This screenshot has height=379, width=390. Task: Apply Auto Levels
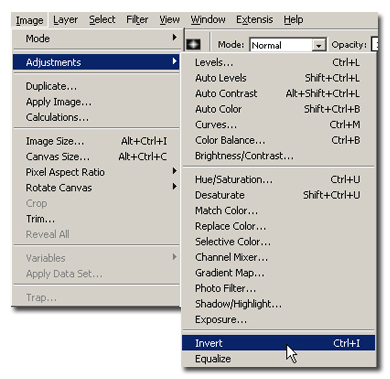pos(278,78)
